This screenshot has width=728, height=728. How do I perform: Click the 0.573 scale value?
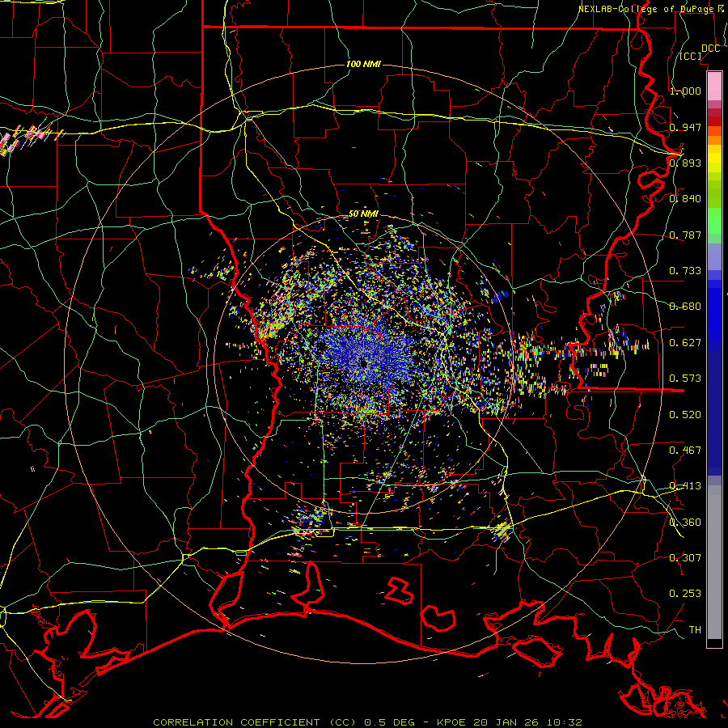(x=685, y=379)
